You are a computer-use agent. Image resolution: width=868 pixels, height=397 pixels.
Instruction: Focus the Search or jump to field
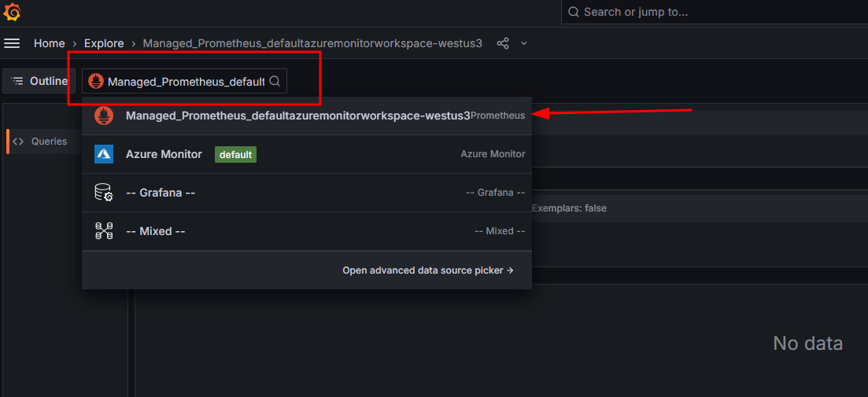point(715,12)
